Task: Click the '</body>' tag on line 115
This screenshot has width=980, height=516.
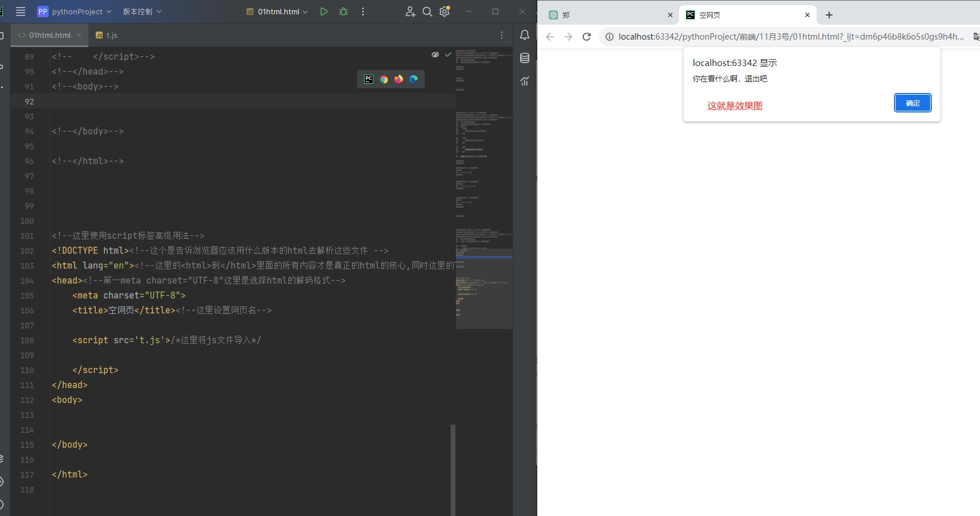Action: (69, 445)
